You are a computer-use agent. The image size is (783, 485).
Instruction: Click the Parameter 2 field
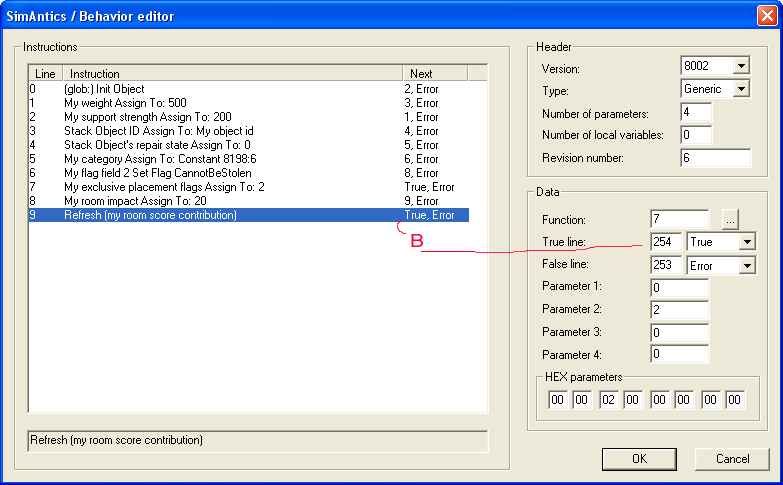click(680, 310)
